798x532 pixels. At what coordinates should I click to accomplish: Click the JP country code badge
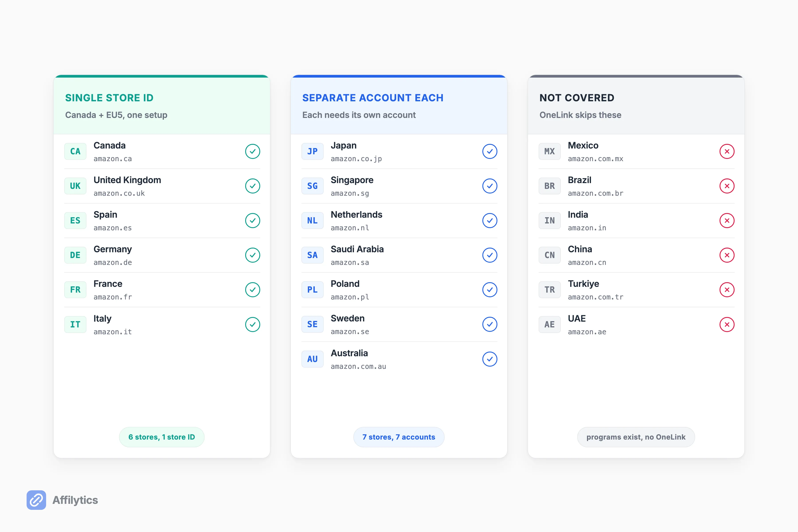coord(313,151)
